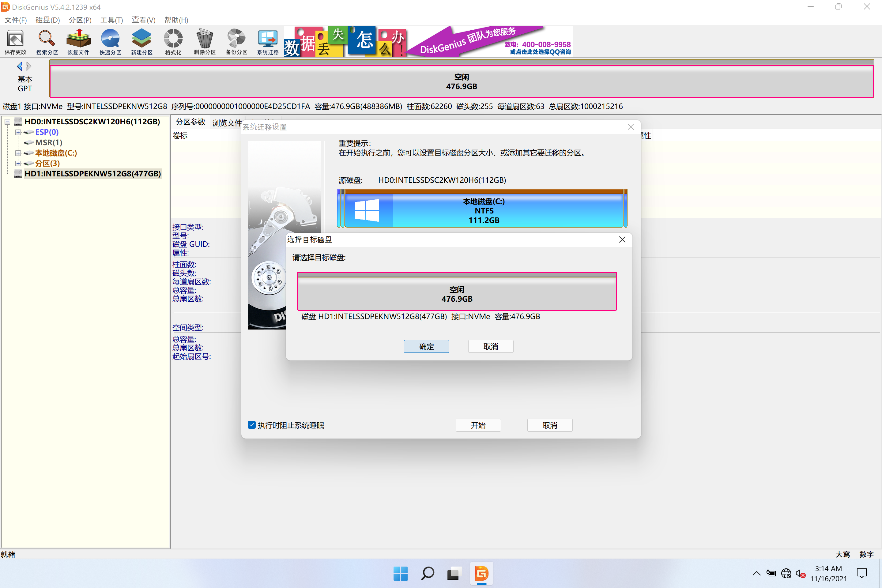Open the Windows Start menu
Viewport: 882px width, 588px height.
[x=401, y=573]
